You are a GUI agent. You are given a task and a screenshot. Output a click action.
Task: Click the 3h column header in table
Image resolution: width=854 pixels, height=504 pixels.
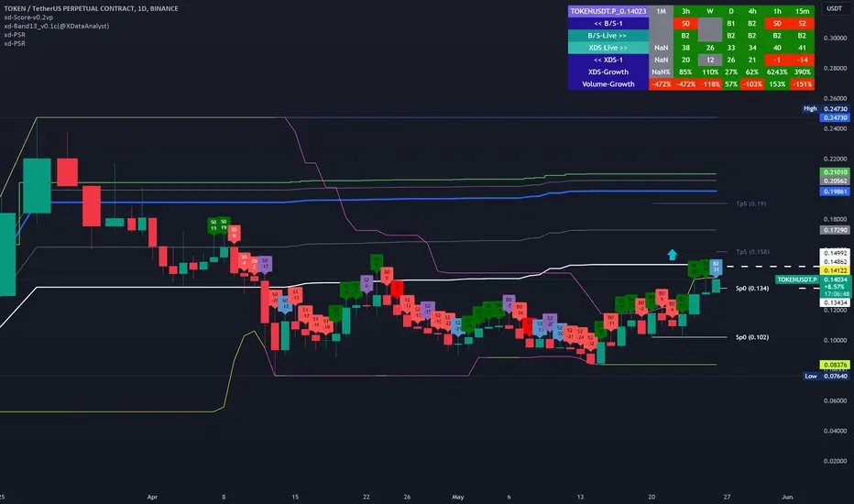click(x=685, y=11)
